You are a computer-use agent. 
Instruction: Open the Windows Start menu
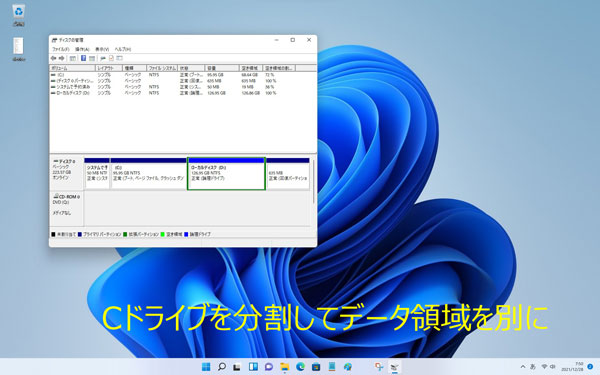point(206,367)
